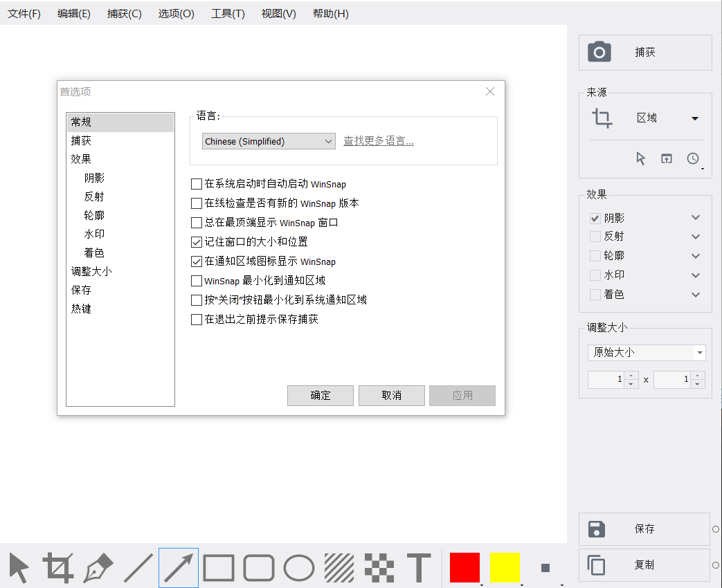Enable the 轮廓 effect checkbox
The image size is (722, 588).
pyautogui.click(x=595, y=256)
